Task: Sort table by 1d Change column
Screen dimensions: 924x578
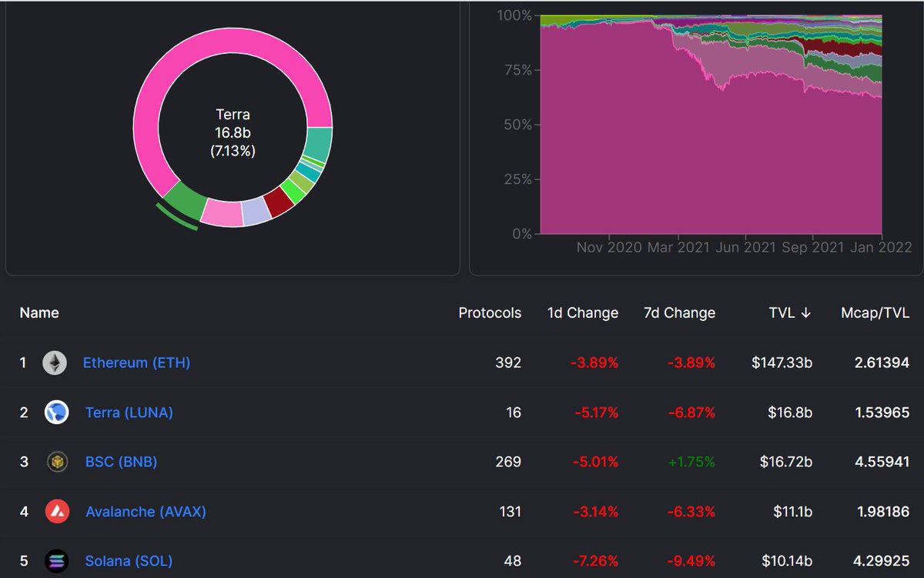Action: coord(583,313)
